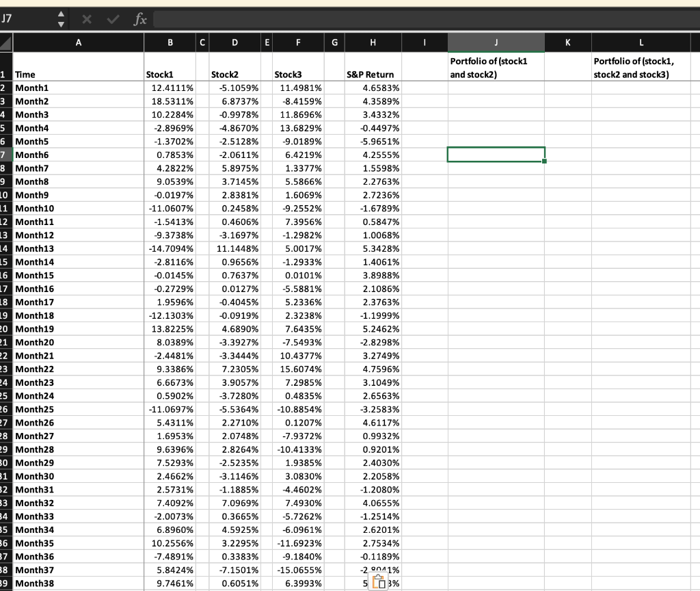Select column B header

pyautogui.click(x=170, y=43)
